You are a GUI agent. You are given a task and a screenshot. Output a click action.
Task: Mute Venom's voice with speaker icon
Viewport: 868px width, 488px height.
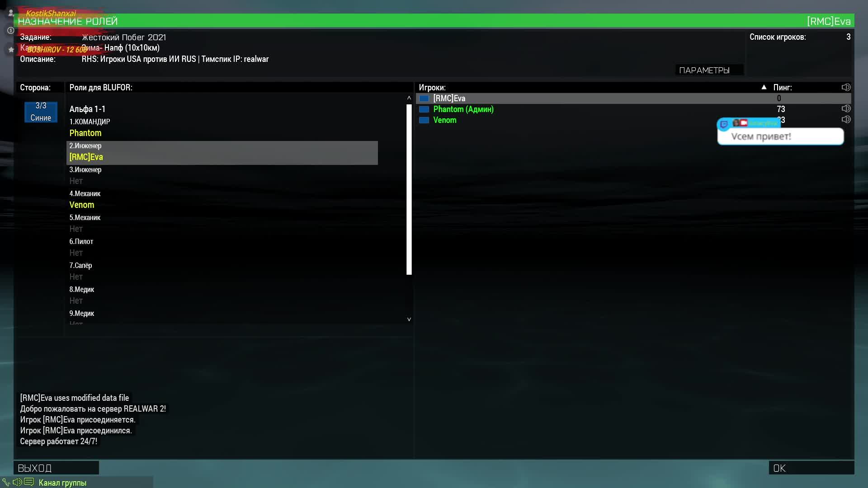(x=846, y=119)
